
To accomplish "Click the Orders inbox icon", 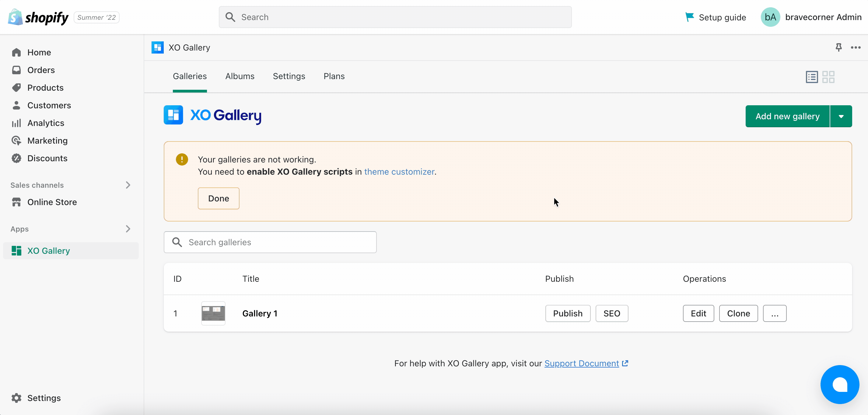I will tap(16, 70).
